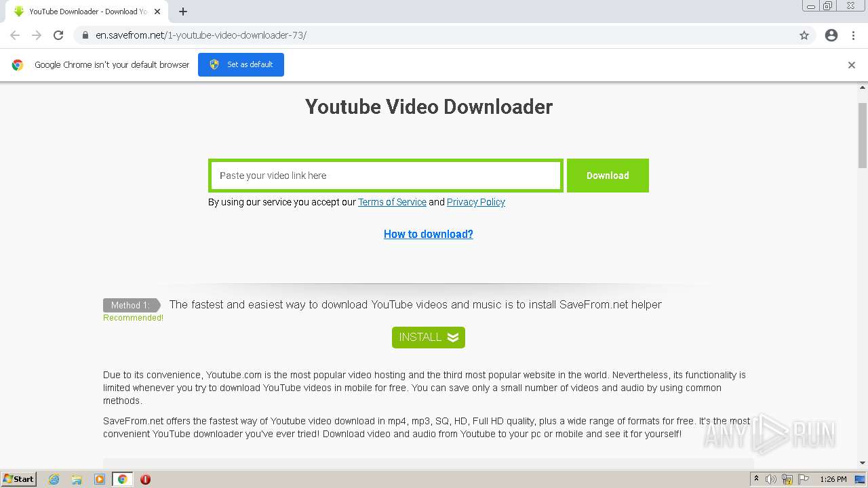Image resolution: width=868 pixels, height=488 pixels.
Task: Click the video link input field
Action: coord(385,176)
